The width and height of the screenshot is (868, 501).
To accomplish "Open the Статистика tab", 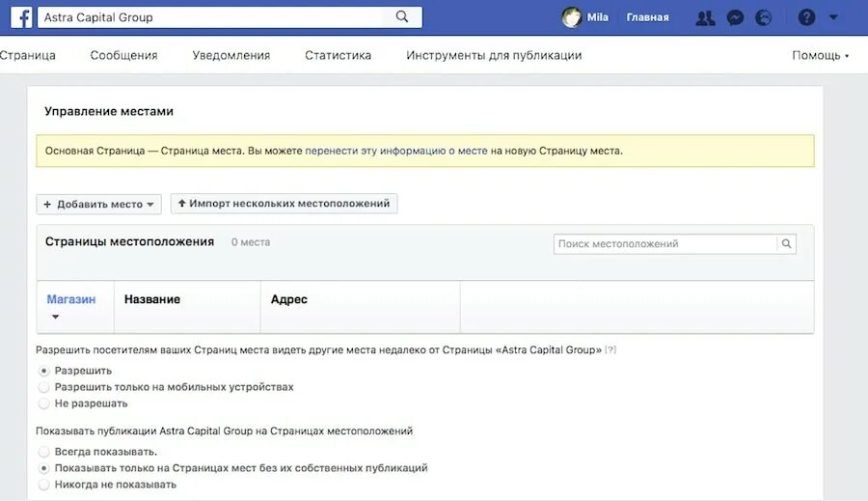I will pyautogui.click(x=338, y=55).
